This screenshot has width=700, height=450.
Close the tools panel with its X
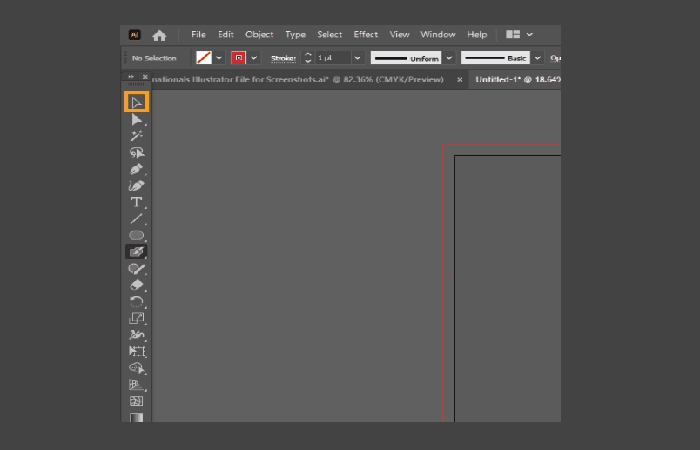coord(145,77)
